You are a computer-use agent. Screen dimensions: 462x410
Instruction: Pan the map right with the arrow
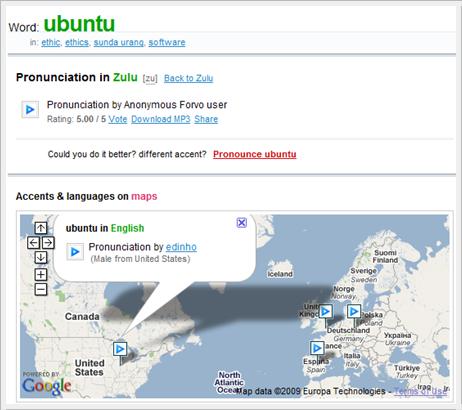tap(48, 243)
